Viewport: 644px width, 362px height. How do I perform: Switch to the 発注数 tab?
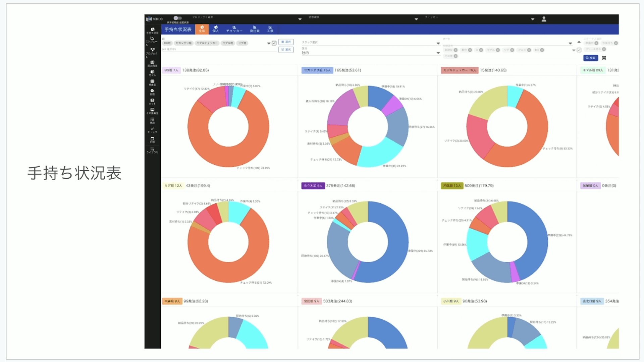pyautogui.click(x=255, y=29)
